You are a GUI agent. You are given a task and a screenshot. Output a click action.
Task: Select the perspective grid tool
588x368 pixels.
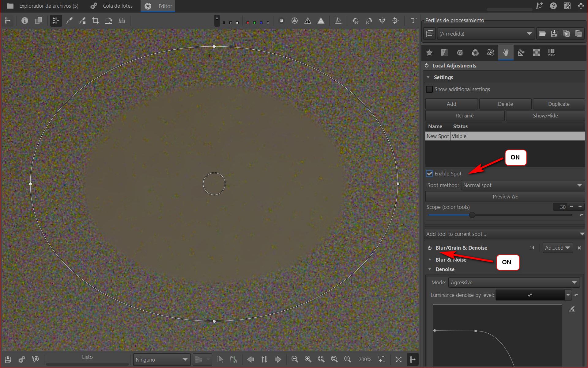122,21
